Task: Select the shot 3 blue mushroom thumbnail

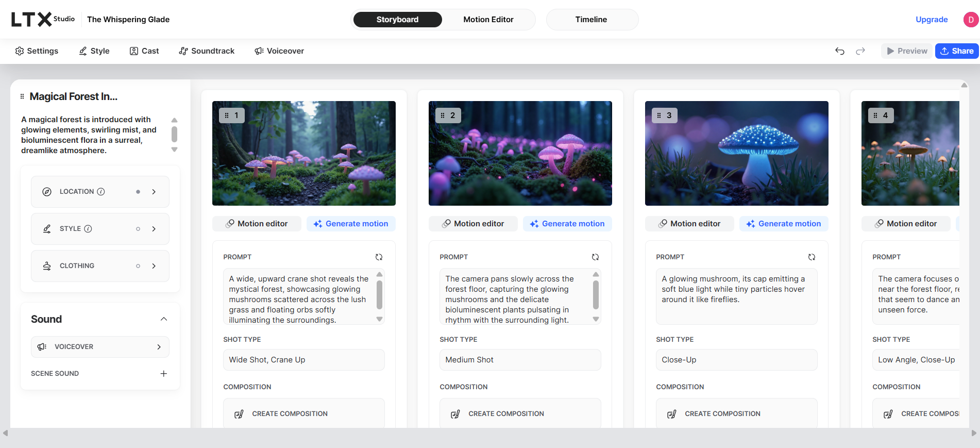Action: (737, 153)
